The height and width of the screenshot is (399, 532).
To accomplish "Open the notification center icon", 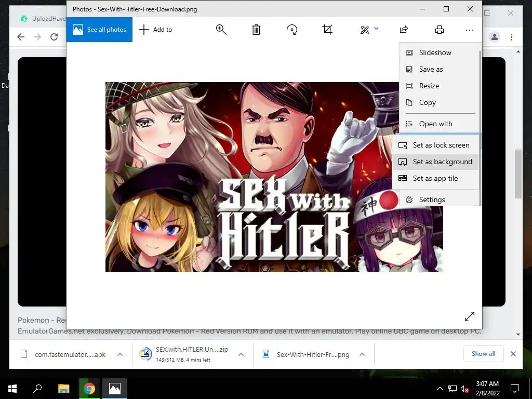I will pyautogui.click(x=515, y=389).
